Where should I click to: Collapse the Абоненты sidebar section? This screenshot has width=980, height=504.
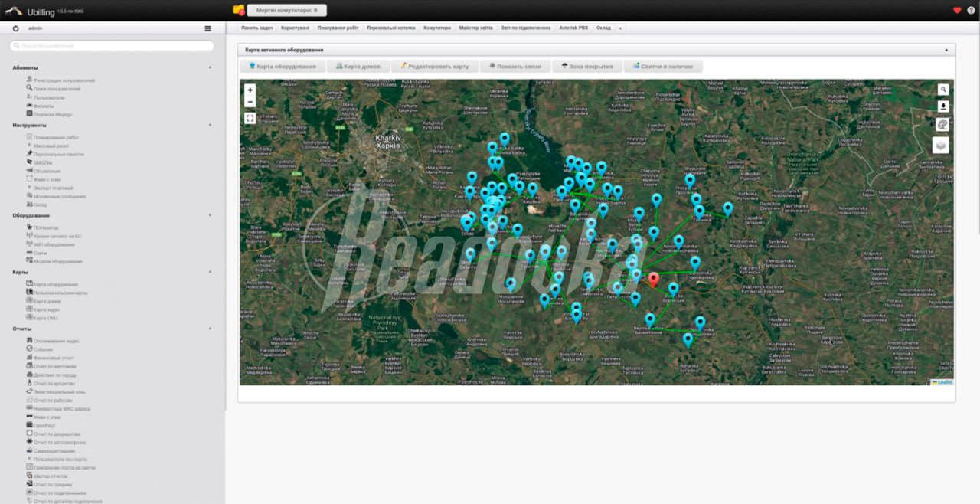[211, 67]
